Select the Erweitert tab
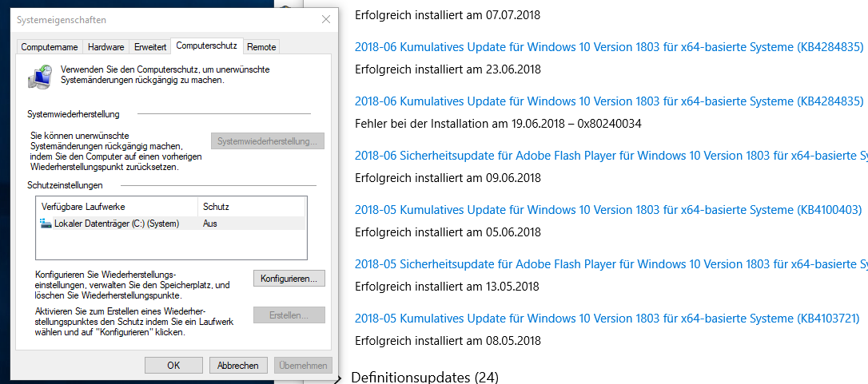The image size is (868, 384). [x=150, y=47]
